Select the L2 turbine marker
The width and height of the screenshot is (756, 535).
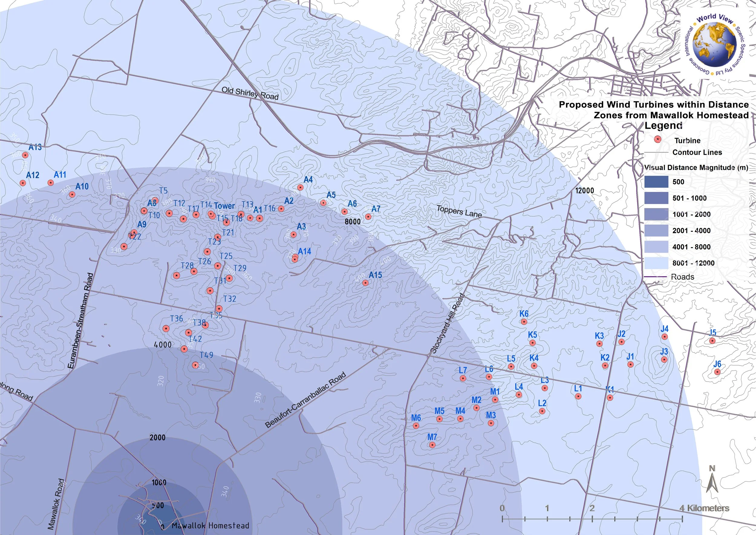(x=542, y=411)
